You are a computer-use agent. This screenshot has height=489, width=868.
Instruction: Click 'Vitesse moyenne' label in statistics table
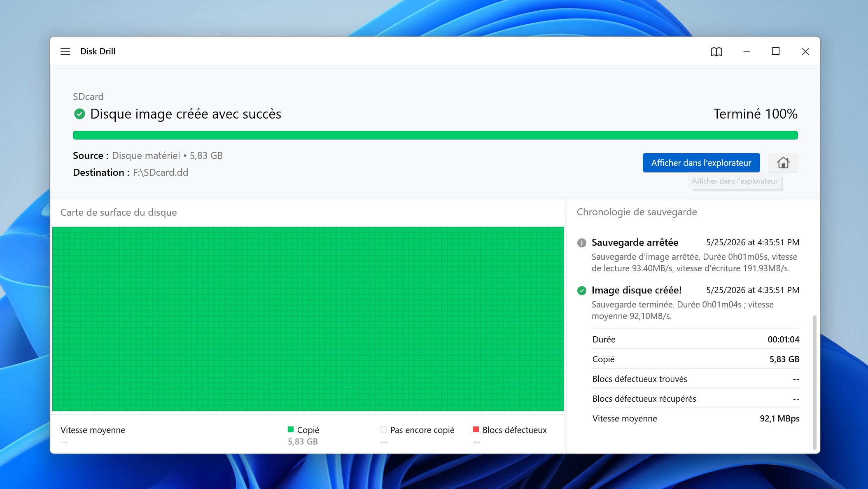pyautogui.click(x=625, y=419)
